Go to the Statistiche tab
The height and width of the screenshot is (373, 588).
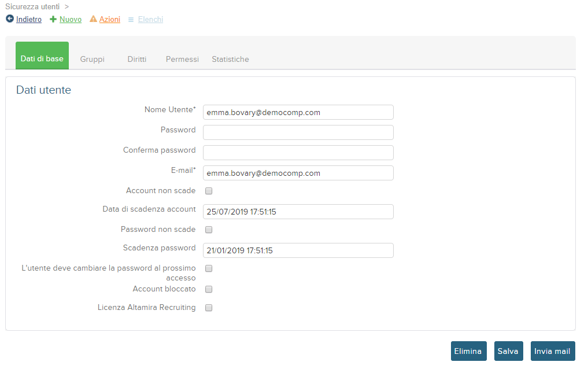point(230,60)
